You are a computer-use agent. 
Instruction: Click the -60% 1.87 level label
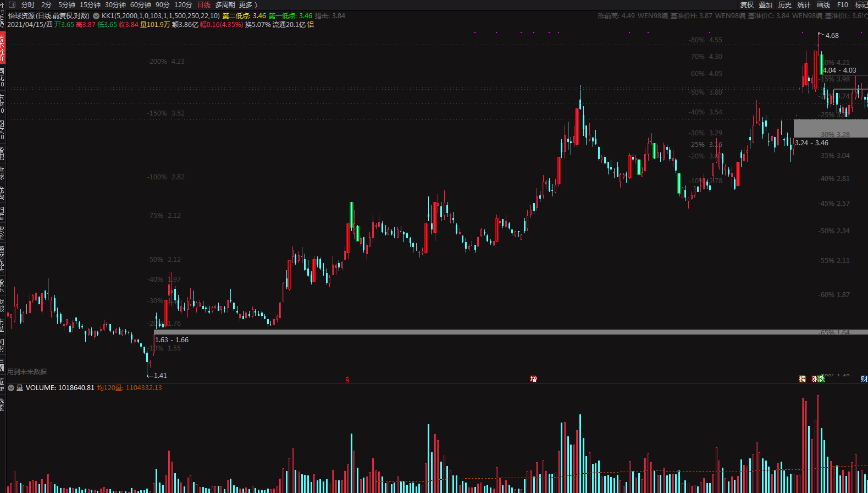point(834,295)
